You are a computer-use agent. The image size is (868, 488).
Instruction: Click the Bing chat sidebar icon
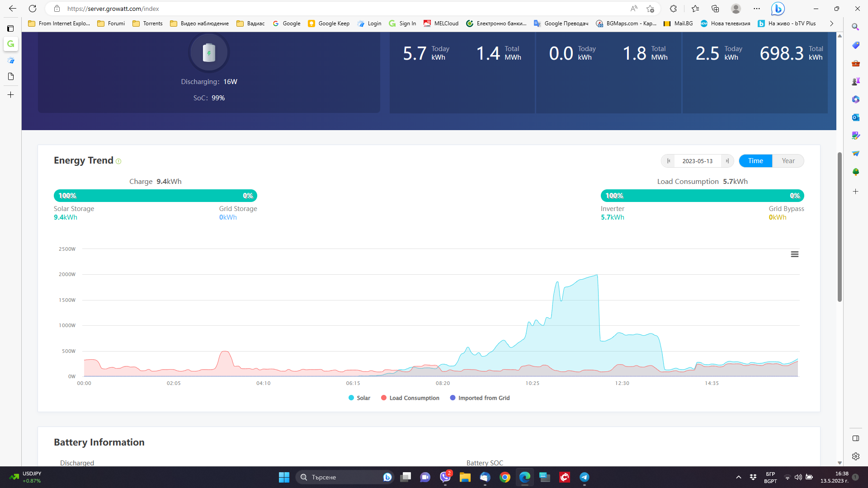(778, 9)
